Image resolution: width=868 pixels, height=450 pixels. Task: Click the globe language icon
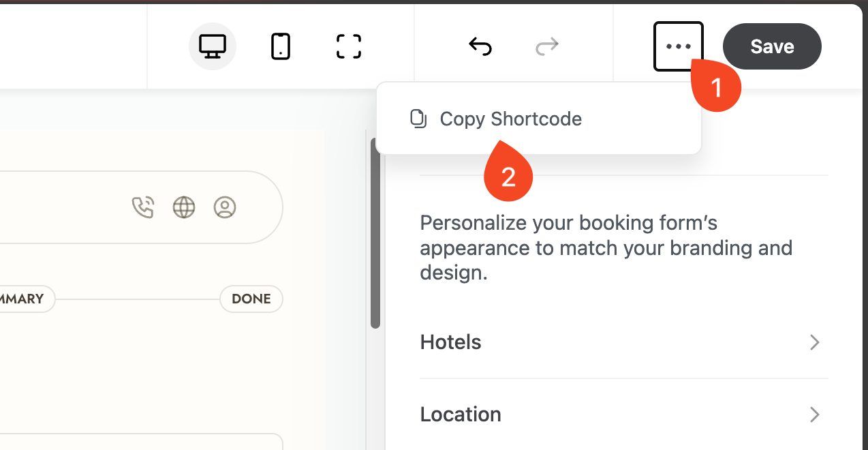tap(184, 207)
